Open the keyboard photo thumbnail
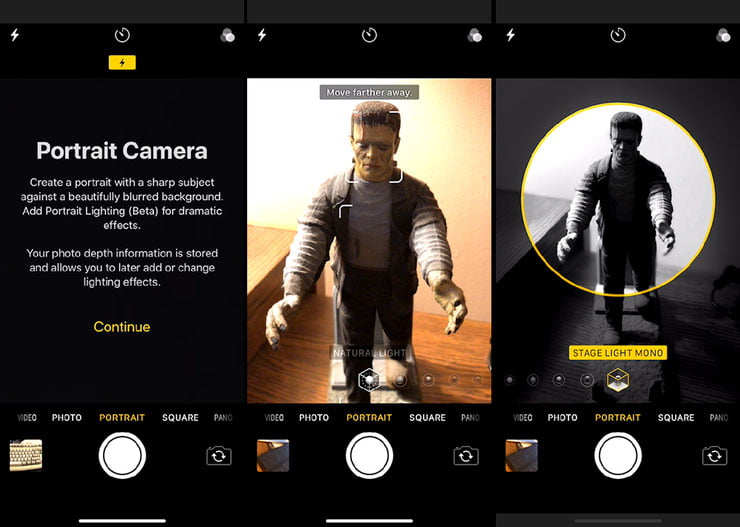The image size is (740, 527). [x=26, y=455]
